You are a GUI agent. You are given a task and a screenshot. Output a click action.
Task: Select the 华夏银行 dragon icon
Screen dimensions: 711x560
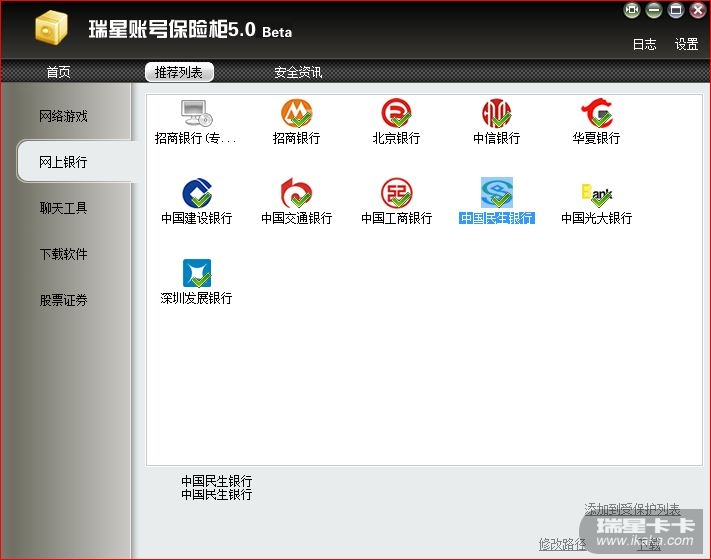(597, 113)
